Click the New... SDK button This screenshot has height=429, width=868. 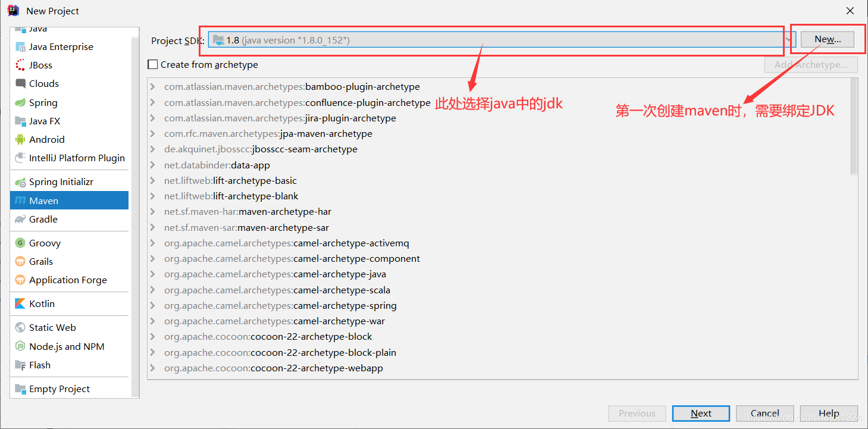828,39
